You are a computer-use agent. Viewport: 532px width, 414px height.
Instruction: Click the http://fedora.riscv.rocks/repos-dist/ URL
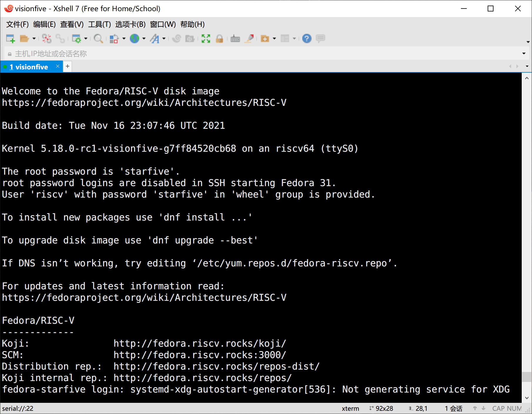click(x=217, y=366)
